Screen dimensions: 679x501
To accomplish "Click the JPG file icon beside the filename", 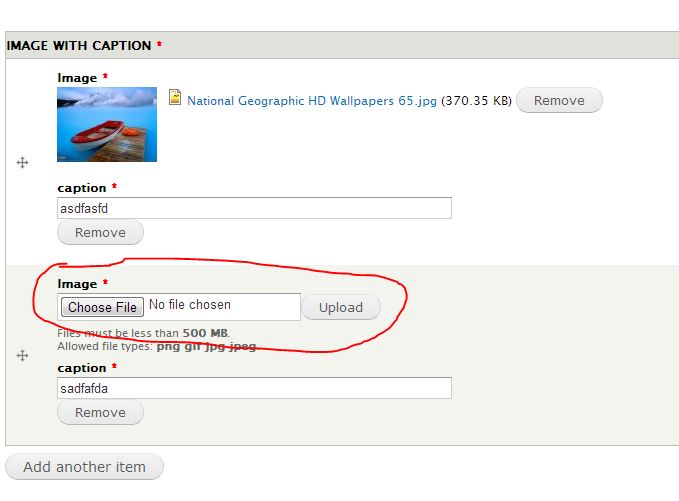I will coord(175,97).
